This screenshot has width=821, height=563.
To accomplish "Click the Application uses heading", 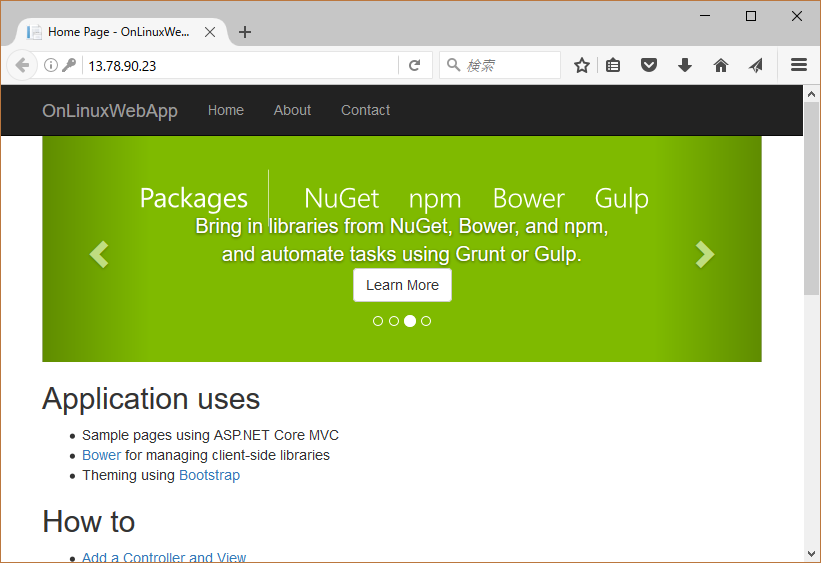I will pyautogui.click(x=151, y=399).
